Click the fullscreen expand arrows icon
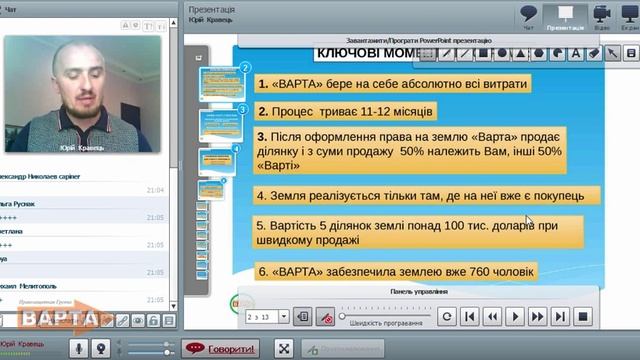Viewport: 640px width, 360px height. point(284,349)
